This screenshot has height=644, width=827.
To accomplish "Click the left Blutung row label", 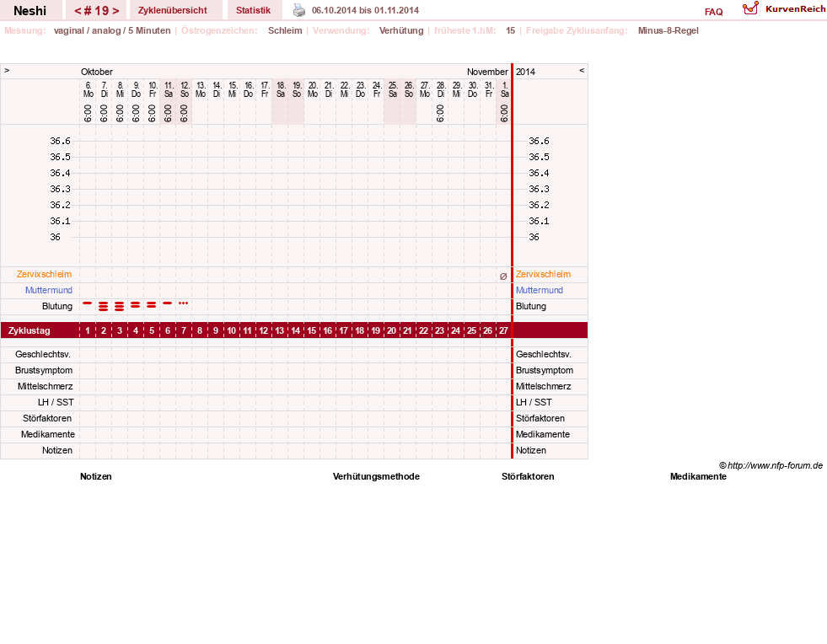I will click(57, 307).
